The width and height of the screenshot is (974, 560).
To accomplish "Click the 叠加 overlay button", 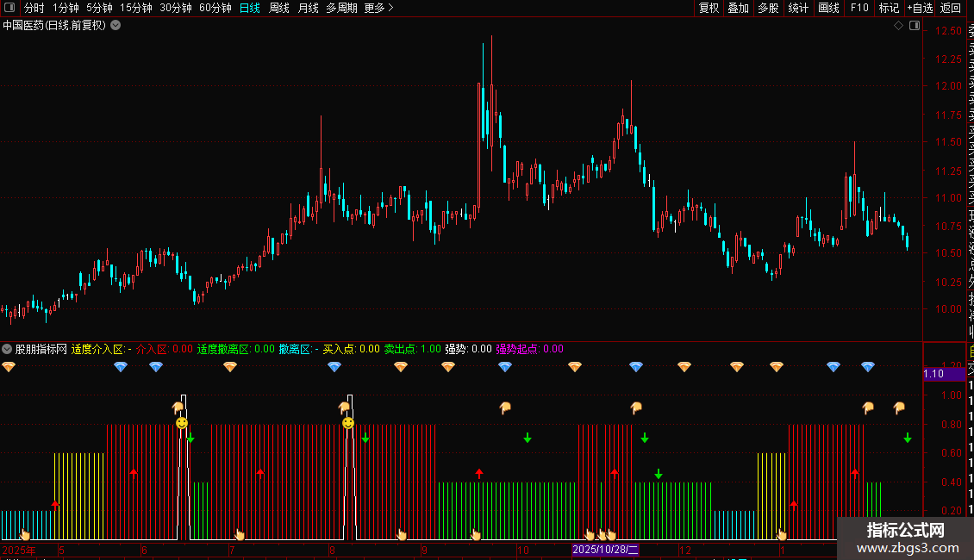I will pos(739,8).
